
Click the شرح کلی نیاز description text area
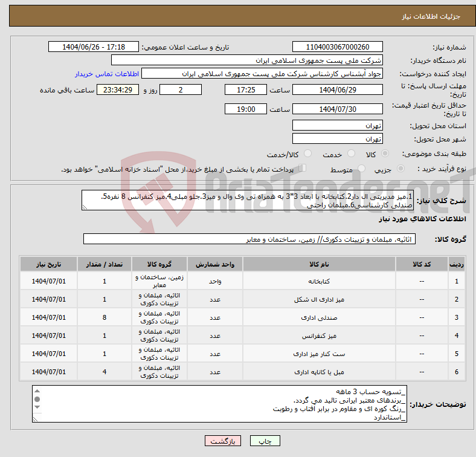248,200
